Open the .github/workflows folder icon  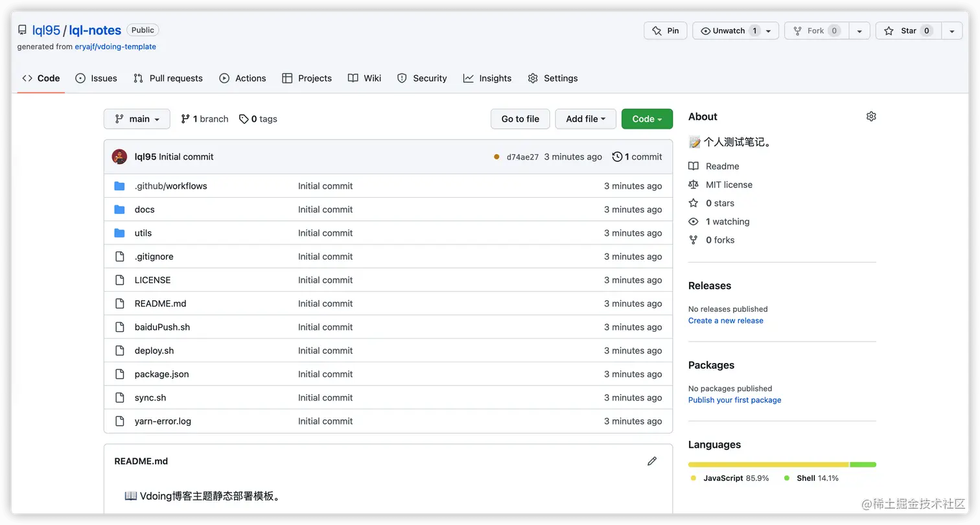tap(119, 186)
